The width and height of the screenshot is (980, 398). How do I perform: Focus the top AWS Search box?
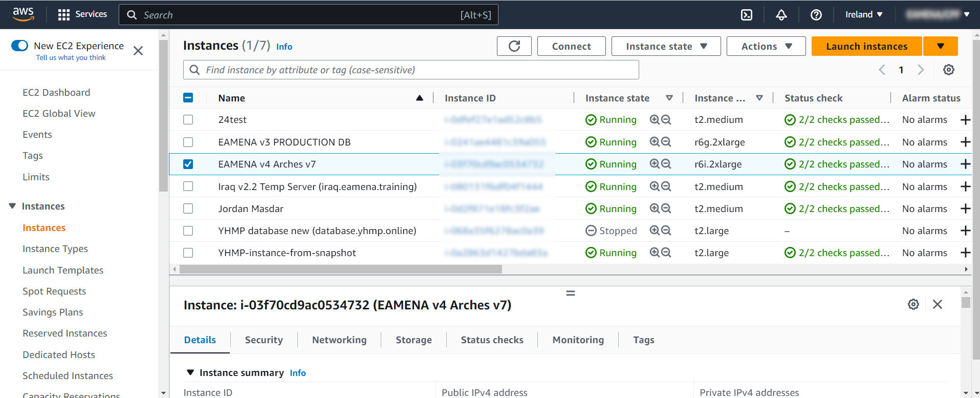[309, 15]
